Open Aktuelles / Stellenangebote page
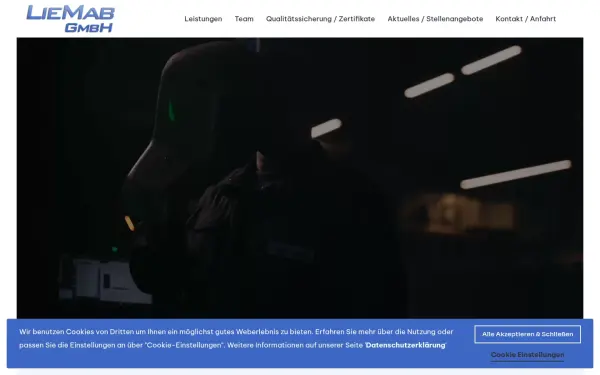Image resolution: width=600 pixels, height=375 pixels. (x=435, y=19)
